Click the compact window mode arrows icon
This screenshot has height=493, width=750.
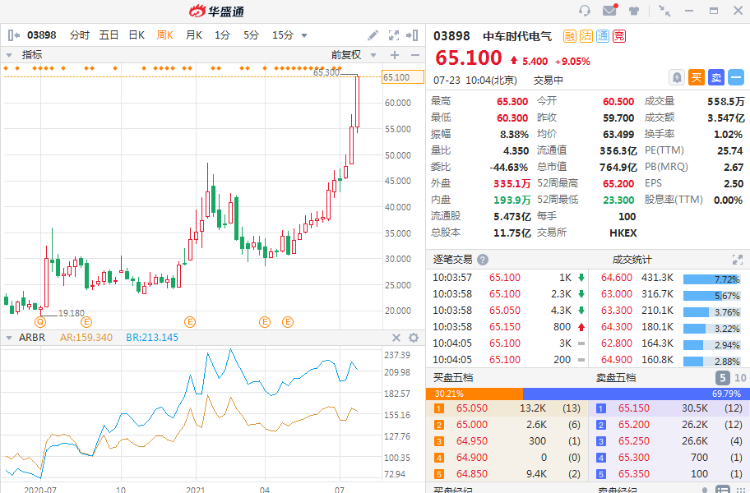click(664, 11)
